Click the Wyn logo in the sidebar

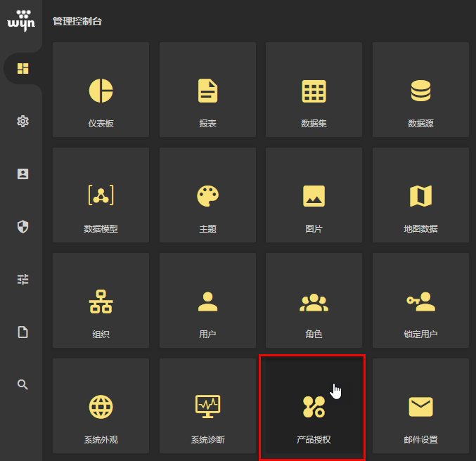coord(21,20)
